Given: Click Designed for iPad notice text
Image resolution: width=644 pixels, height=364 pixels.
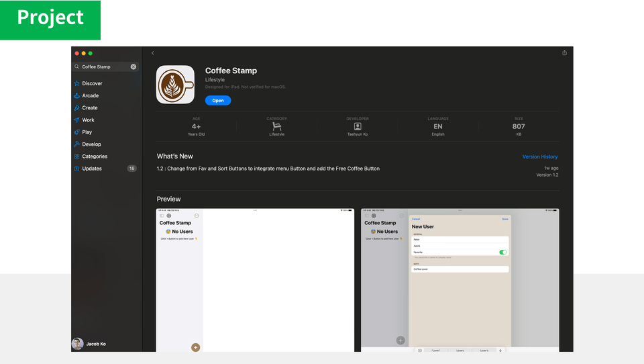Looking at the screenshot, I should pos(246,87).
